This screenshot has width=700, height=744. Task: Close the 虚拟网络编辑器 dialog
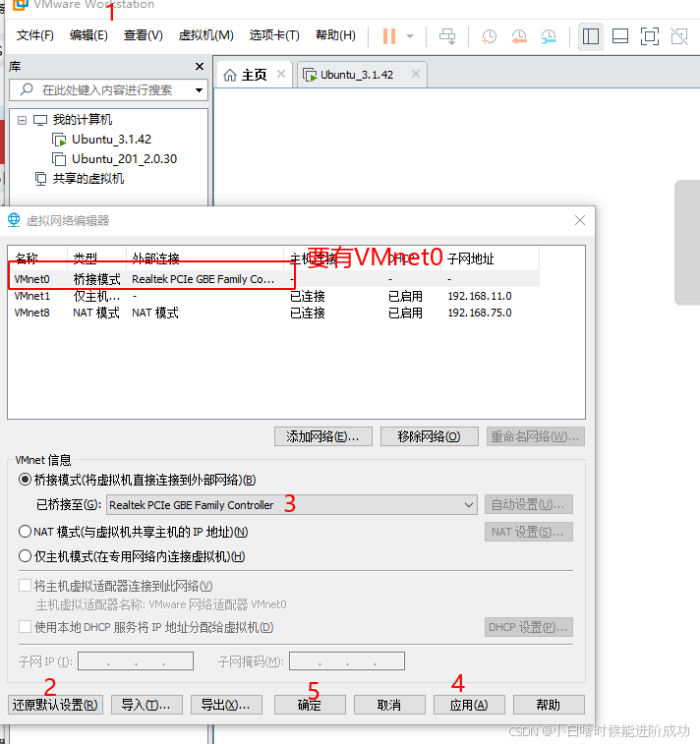(580, 220)
